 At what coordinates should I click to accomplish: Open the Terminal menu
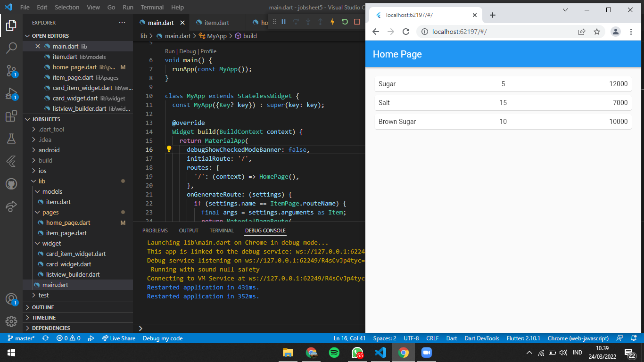point(152,7)
